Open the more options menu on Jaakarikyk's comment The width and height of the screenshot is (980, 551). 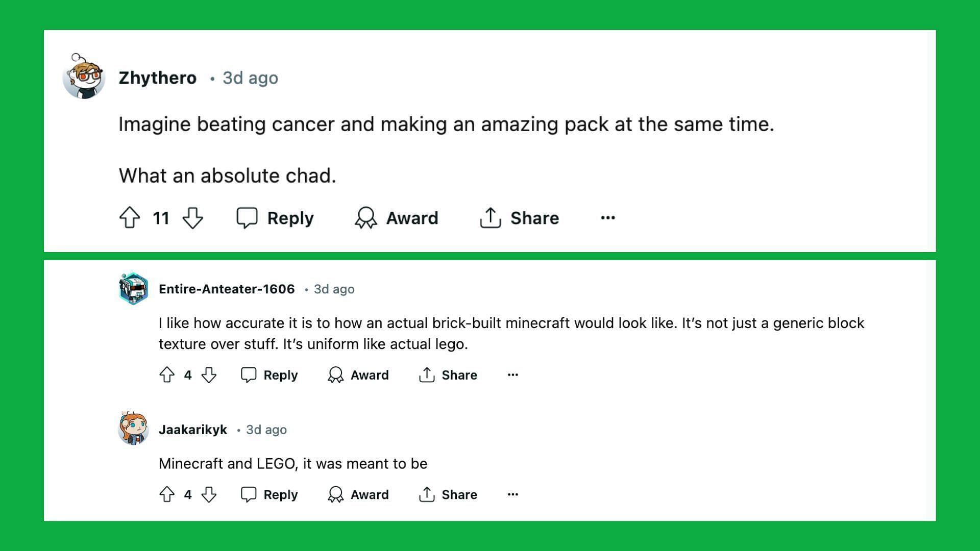pyautogui.click(x=512, y=494)
